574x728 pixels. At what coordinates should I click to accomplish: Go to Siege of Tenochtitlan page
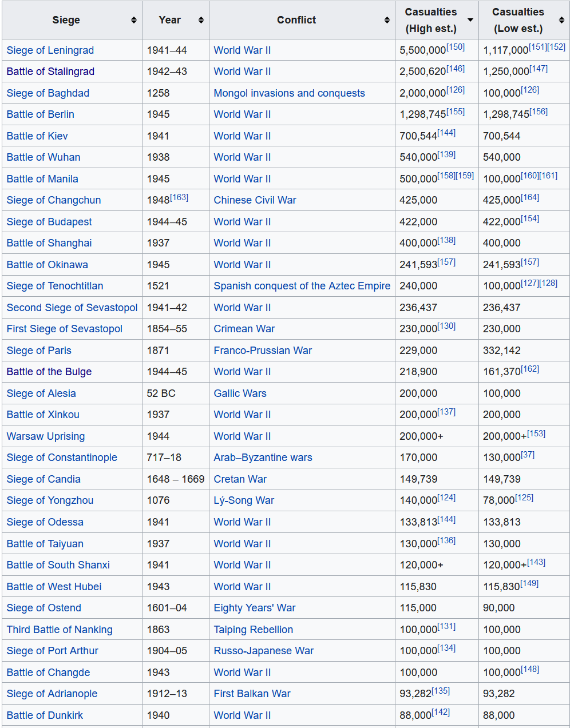click(x=55, y=286)
